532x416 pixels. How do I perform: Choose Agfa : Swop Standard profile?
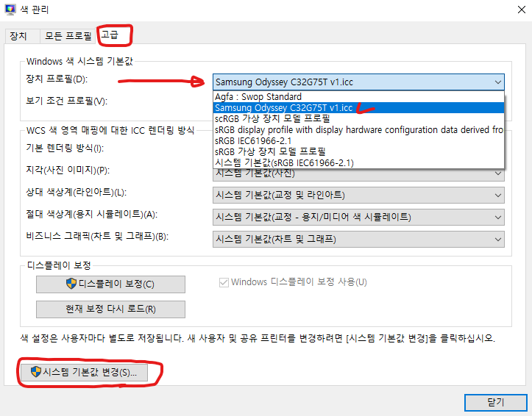(358, 96)
